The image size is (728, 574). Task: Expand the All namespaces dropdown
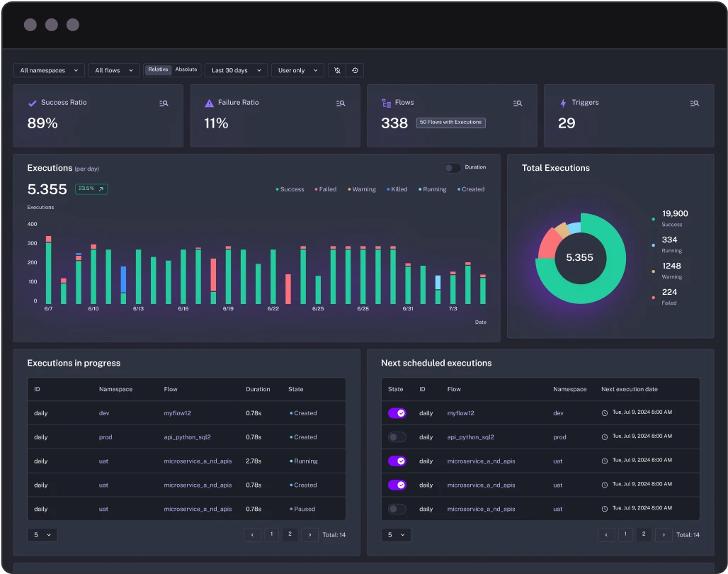pyautogui.click(x=49, y=70)
